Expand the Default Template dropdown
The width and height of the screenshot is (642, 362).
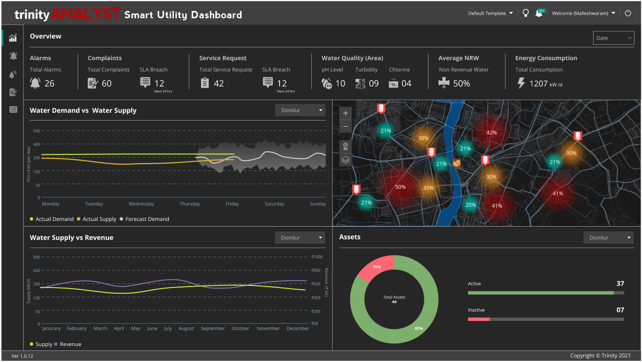click(490, 13)
